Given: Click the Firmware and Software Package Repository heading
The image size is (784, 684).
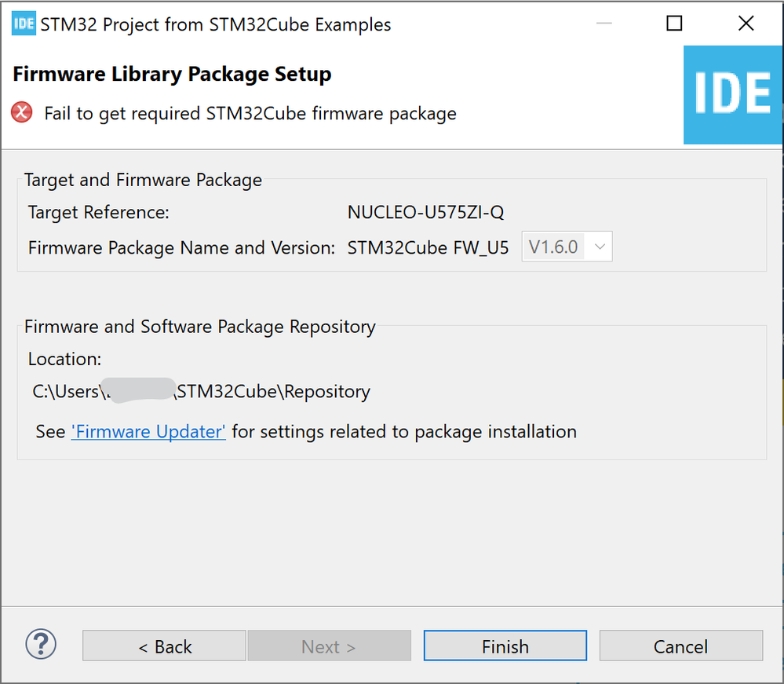Looking at the screenshot, I should click(200, 327).
